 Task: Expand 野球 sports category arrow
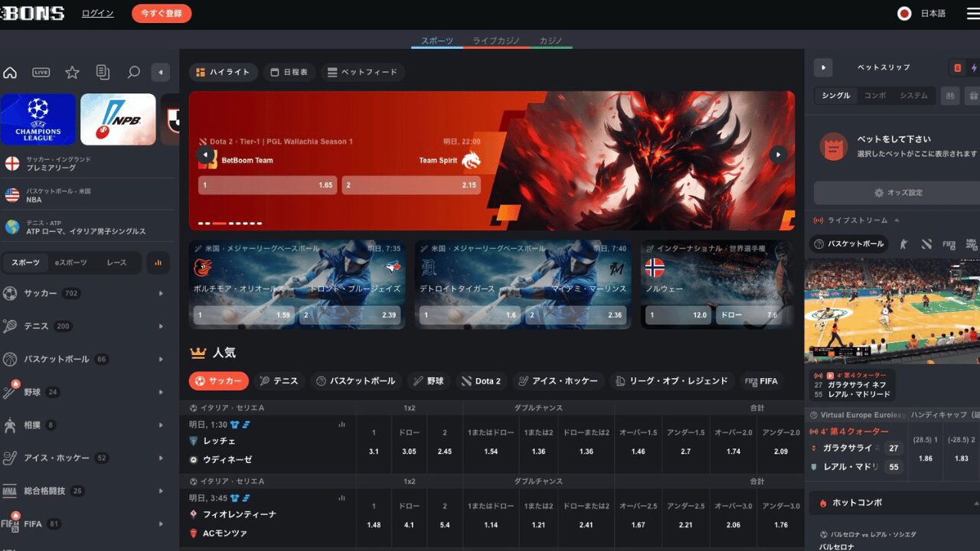pyautogui.click(x=161, y=392)
